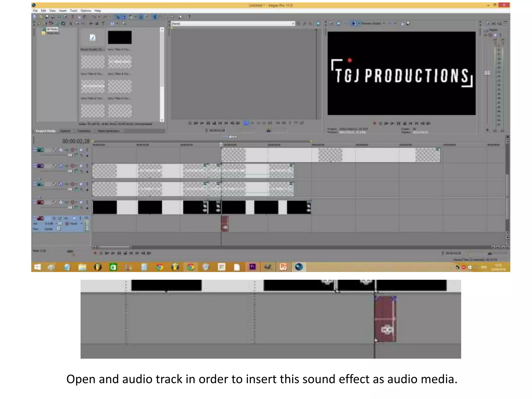Open the Project Media views dropdown arrow

click(x=117, y=23)
